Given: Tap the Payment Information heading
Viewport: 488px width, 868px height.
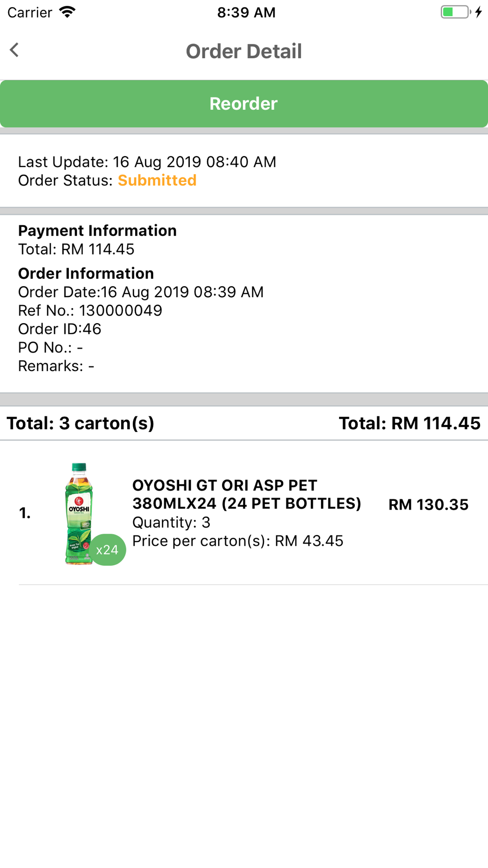Looking at the screenshot, I should click(98, 231).
